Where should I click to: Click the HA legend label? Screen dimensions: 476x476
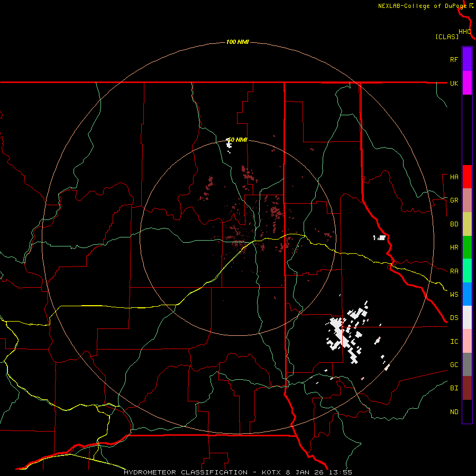(x=454, y=177)
